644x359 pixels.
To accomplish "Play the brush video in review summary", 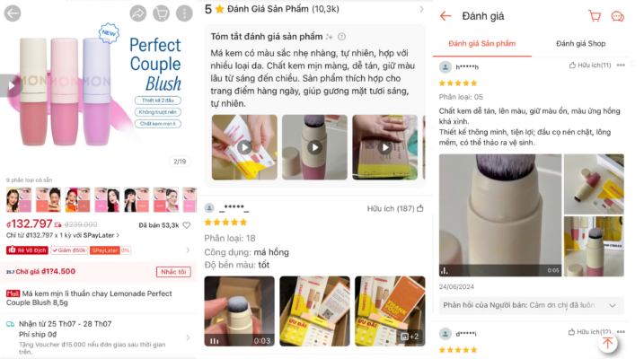I will click(x=314, y=147).
